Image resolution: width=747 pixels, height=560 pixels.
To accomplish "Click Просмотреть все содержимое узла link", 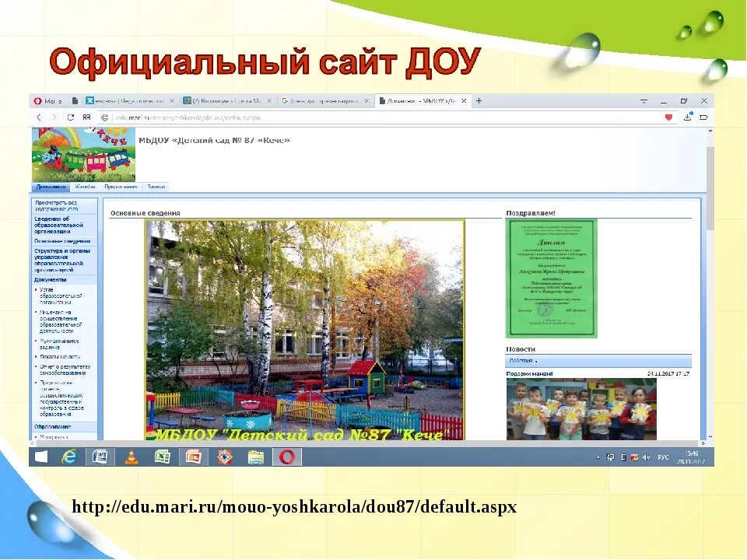I will point(56,205).
